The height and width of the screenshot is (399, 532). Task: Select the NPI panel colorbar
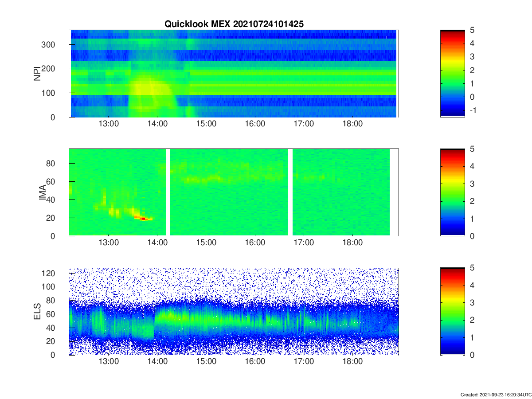click(x=453, y=73)
